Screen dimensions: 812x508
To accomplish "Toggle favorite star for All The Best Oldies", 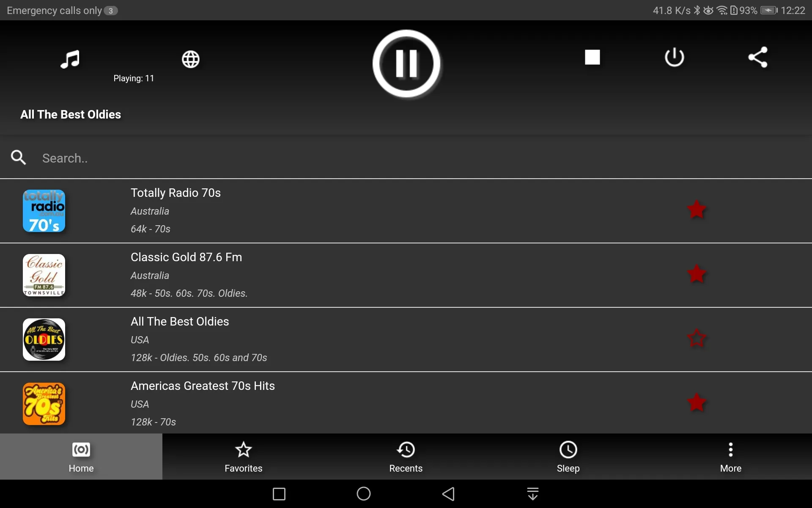I will pos(696,339).
